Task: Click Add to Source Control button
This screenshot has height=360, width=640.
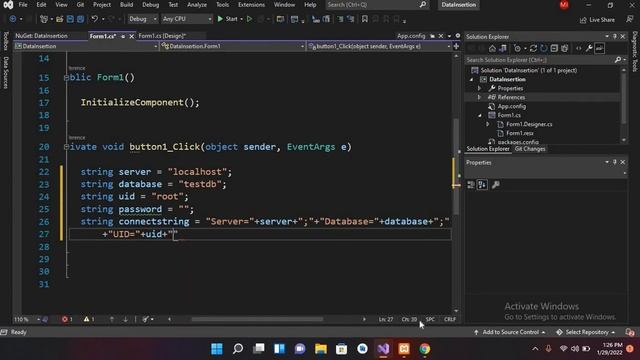Action: coord(510,332)
